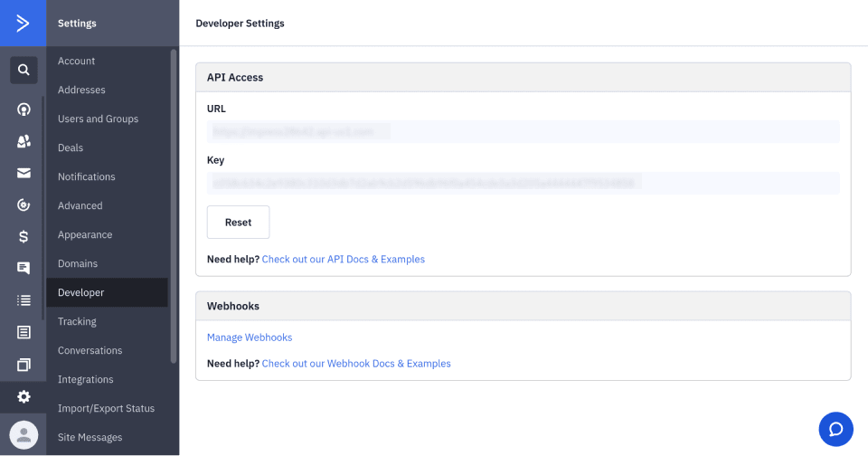Click the Manage Webhooks link
This screenshot has height=456, width=868.
click(250, 337)
